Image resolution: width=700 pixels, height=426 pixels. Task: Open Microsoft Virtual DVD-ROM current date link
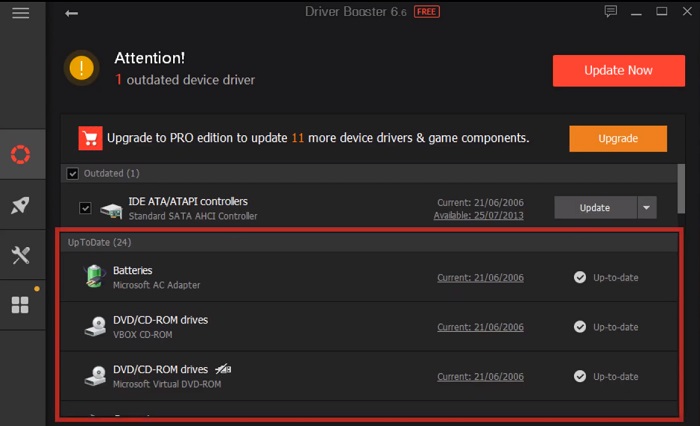click(x=480, y=377)
